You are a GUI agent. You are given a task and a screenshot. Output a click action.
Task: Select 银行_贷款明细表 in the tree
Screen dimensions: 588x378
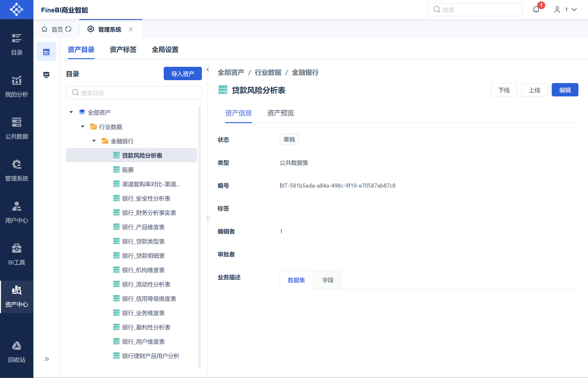click(143, 256)
